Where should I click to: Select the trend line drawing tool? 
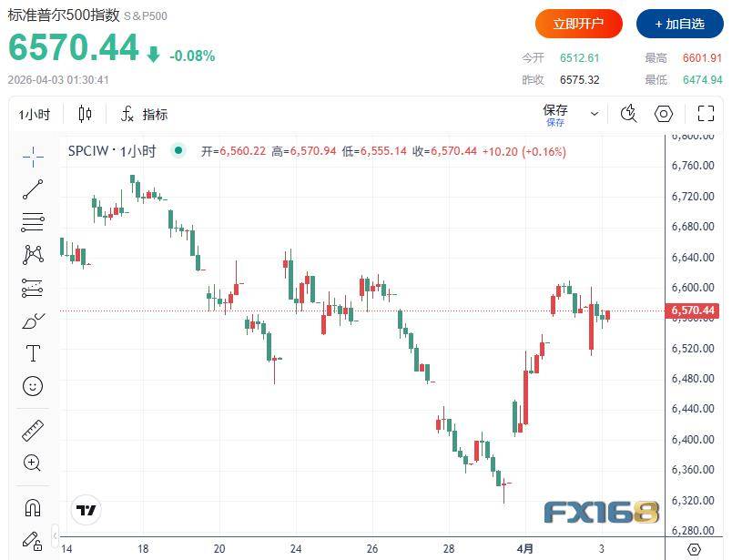(x=33, y=189)
